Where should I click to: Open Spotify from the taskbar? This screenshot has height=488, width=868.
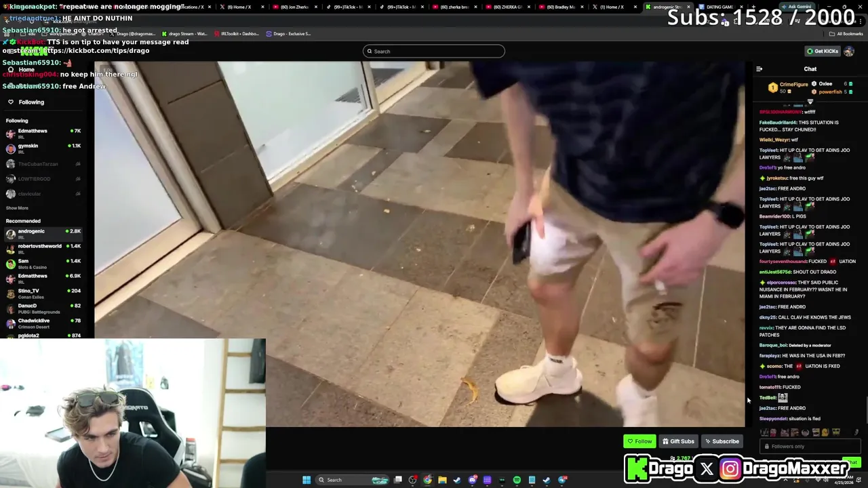click(517, 480)
